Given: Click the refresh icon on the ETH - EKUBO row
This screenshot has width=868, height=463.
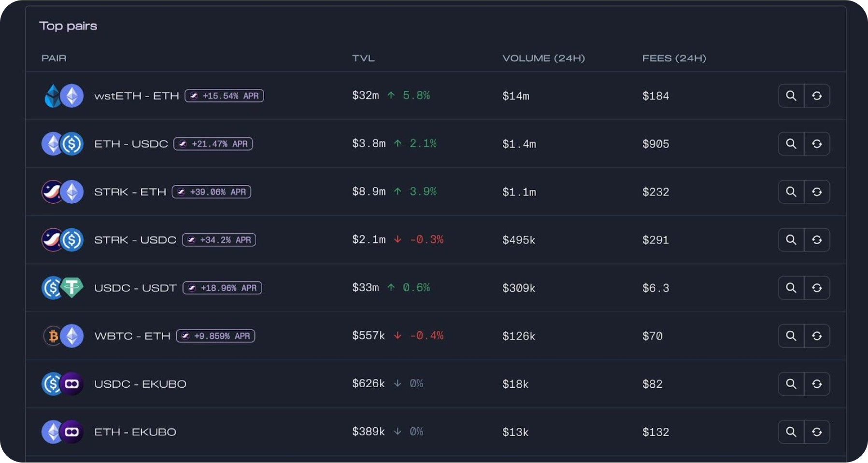Looking at the screenshot, I should click(817, 432).
